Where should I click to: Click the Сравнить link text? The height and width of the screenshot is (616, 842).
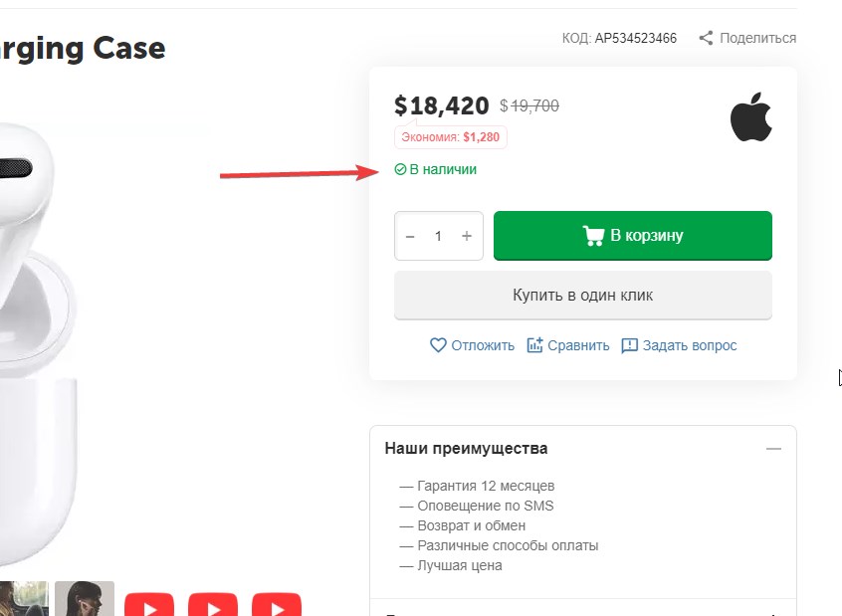[578, 345]
